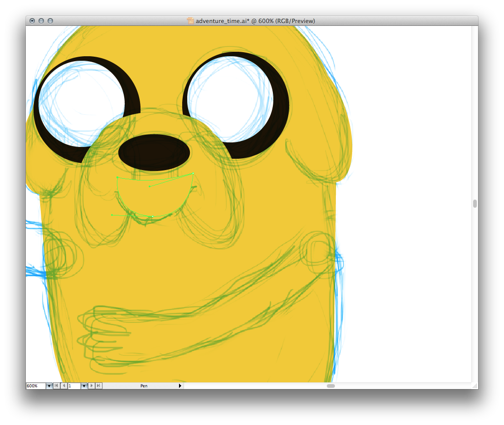Screen dimensions: 504x425
Task: Go to the previous artboard
Action: (x=63, y=386)
